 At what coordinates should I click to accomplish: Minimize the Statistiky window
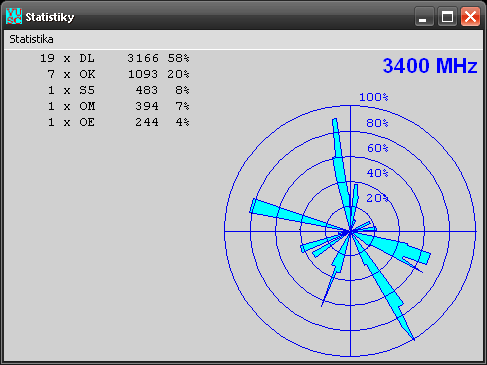click(x=424, y=16)
